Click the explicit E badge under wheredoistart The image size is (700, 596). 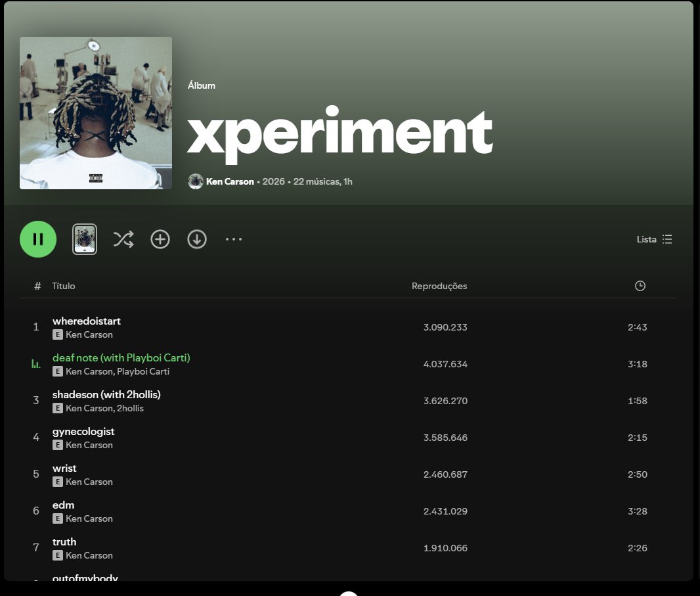point(58,334)
